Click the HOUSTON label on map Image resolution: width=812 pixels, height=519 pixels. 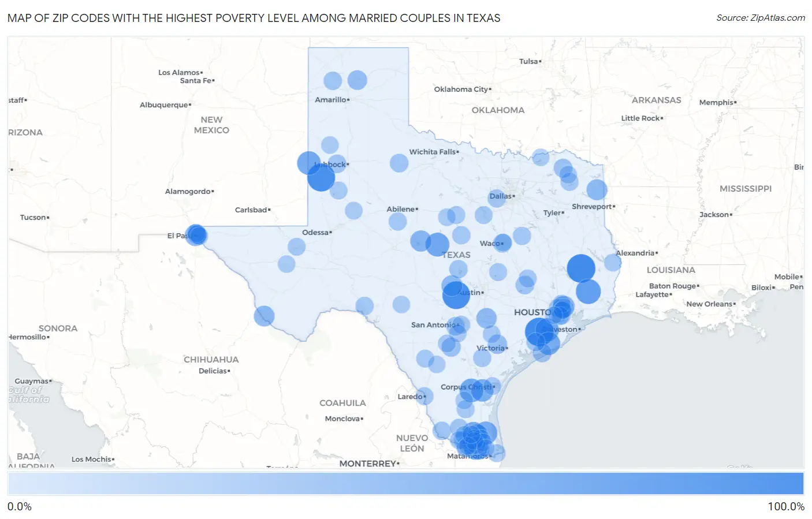coord(532,312)
